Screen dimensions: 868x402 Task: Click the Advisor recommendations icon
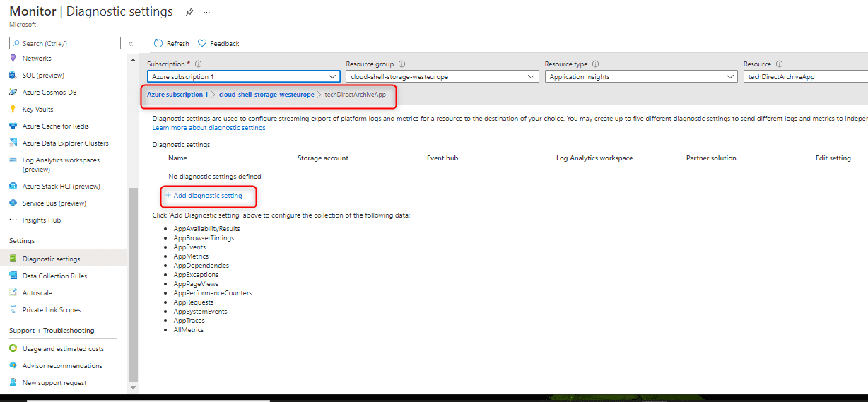pos(13,365)
